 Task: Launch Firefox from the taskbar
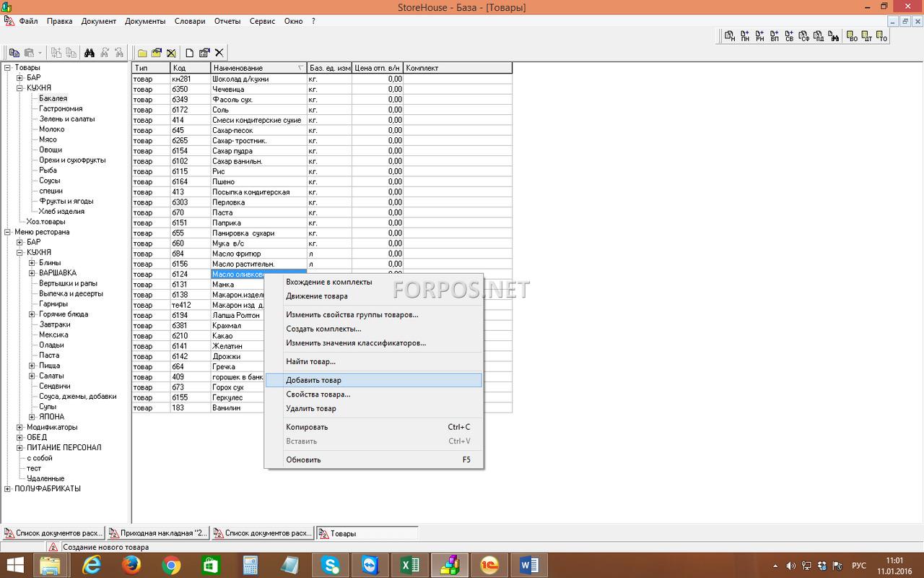point(131,565)
